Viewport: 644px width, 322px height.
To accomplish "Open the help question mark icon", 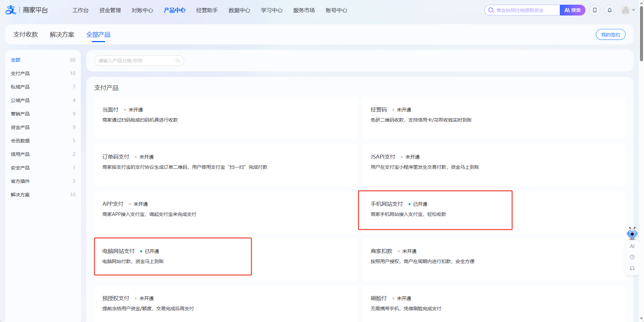I will [x=632, y=257].
